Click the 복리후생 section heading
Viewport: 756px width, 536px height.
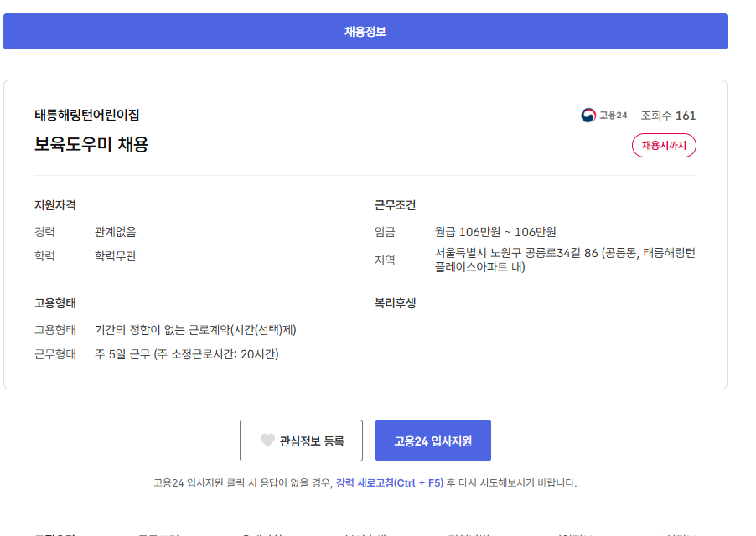coord(395,303)
